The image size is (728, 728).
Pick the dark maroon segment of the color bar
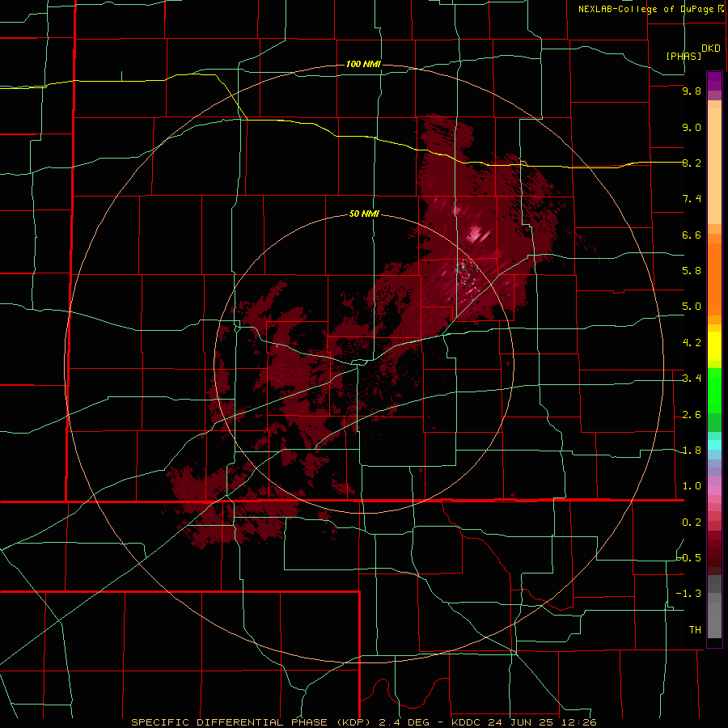tap(714, 552)
